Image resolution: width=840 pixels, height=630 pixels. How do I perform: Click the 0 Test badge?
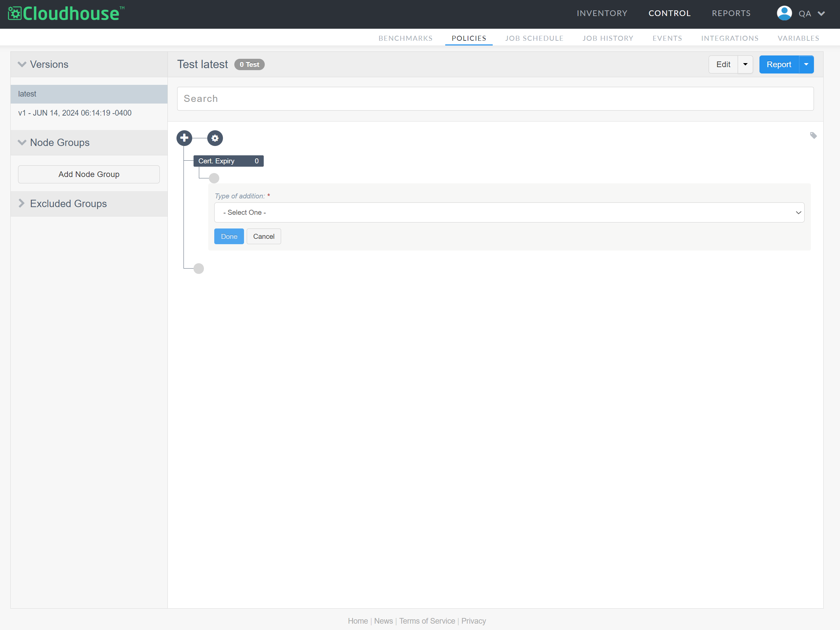(249, 64)
